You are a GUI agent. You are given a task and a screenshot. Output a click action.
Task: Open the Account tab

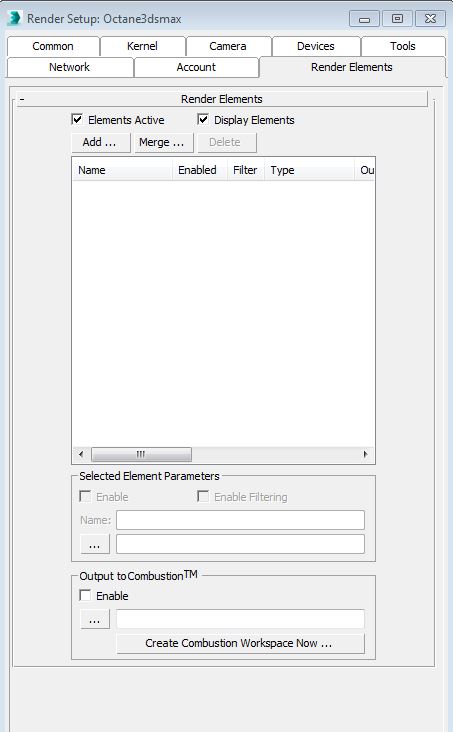(196, 67)
